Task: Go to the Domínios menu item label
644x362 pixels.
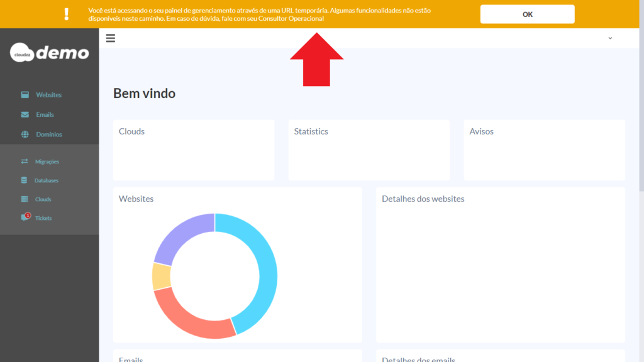Action: [49, 134]
